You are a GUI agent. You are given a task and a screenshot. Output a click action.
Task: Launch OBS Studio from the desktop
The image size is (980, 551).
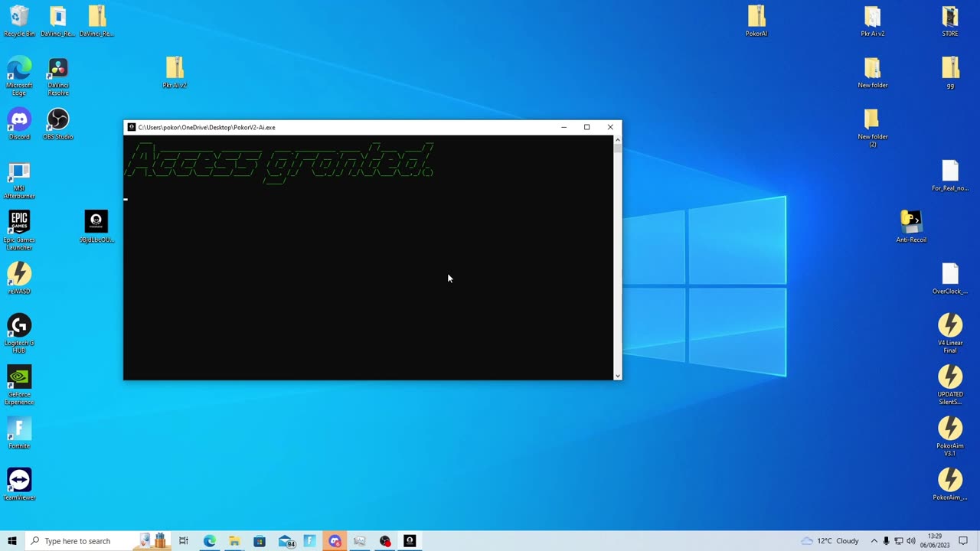58,124
